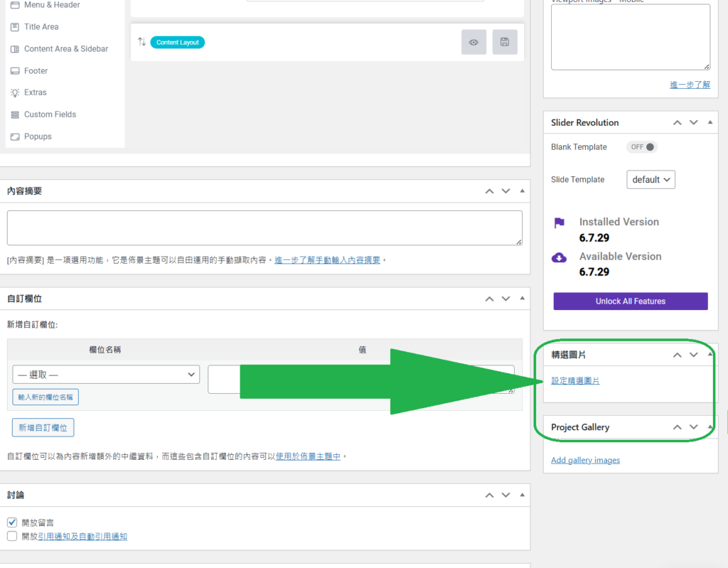728x568 pixels.
Task: Click the Footer sidebar icon
Action: tap(15, 71)
